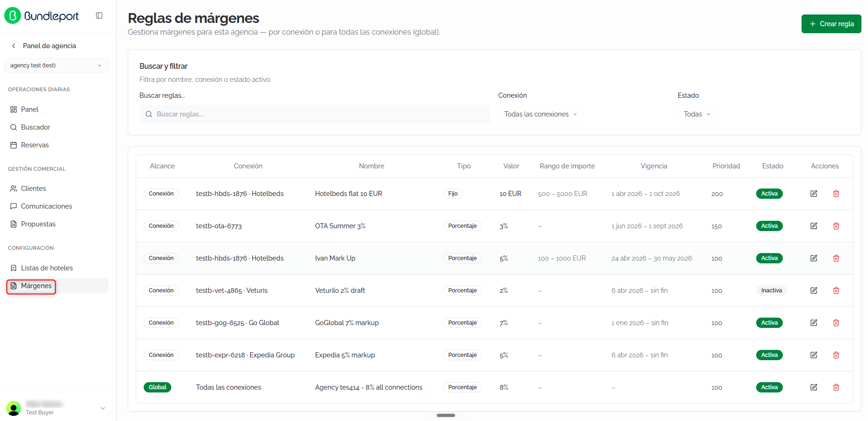The width and height of the screenshot is (868, 421).
Task: Click the Prioridad column header
Action: tap(726, 166)
